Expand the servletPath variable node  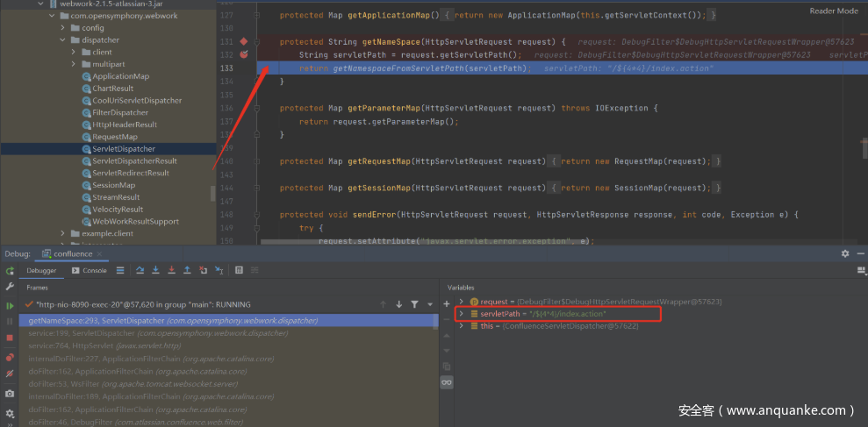point(462,314)
